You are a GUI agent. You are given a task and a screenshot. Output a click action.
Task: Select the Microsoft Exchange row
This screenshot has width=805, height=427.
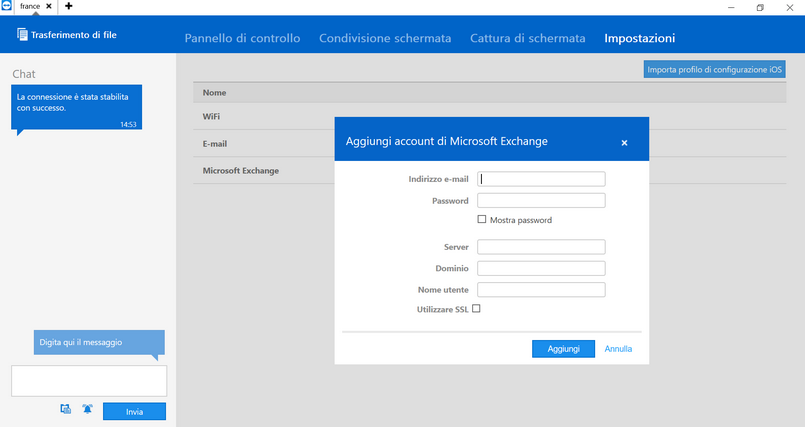pos(489,170)
